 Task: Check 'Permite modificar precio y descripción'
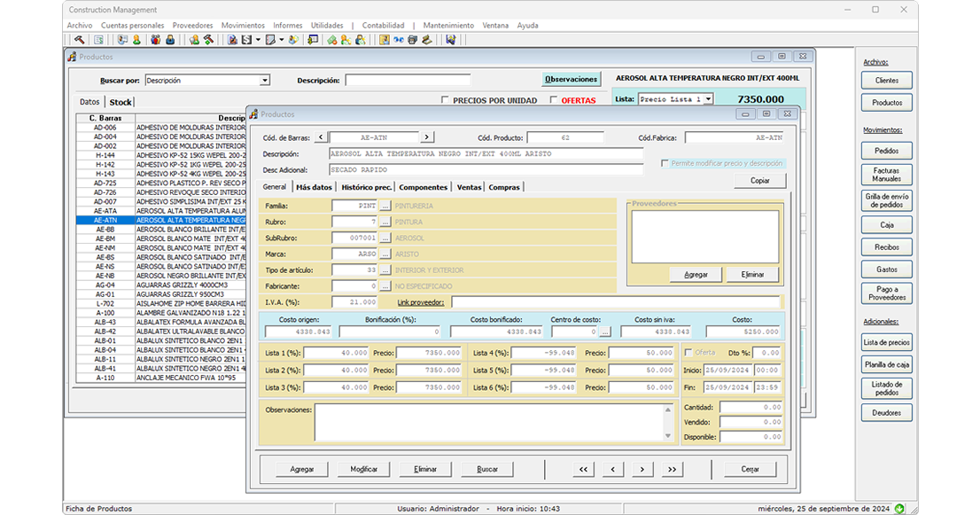(x=665, y=163)
